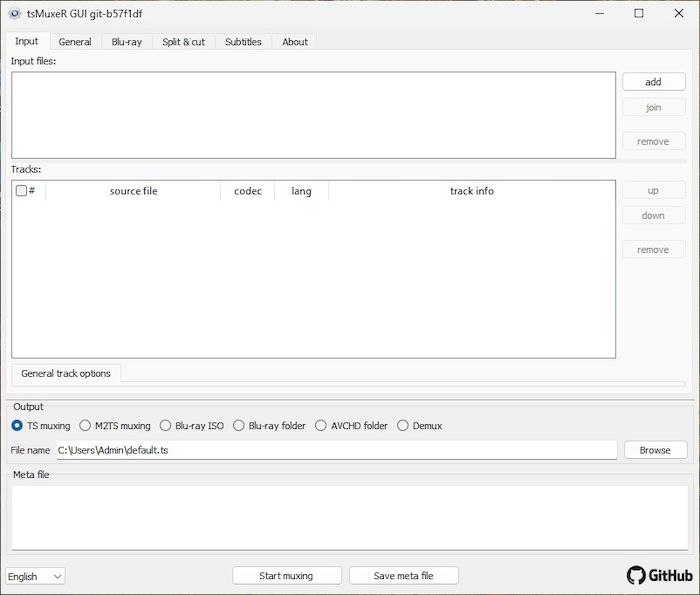Screen dimensions: 700x595
Task: Open the Blu-ray tab
Action: point(127,42)
